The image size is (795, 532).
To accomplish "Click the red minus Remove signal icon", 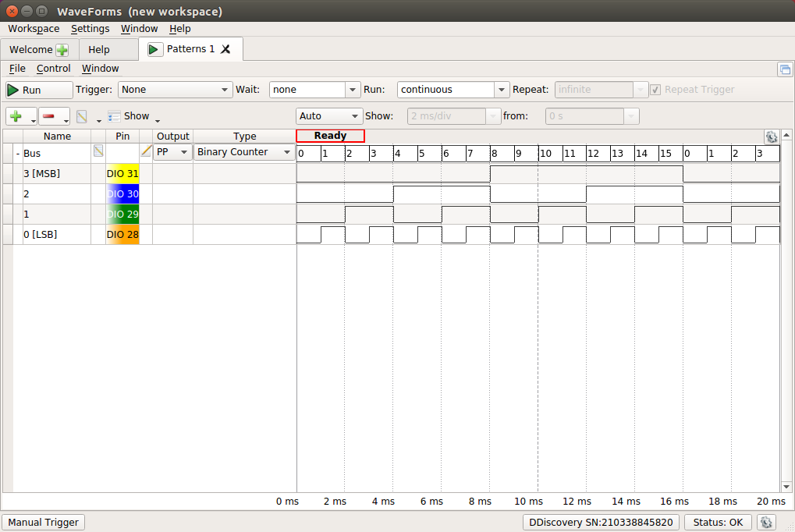I will point(48,116).
